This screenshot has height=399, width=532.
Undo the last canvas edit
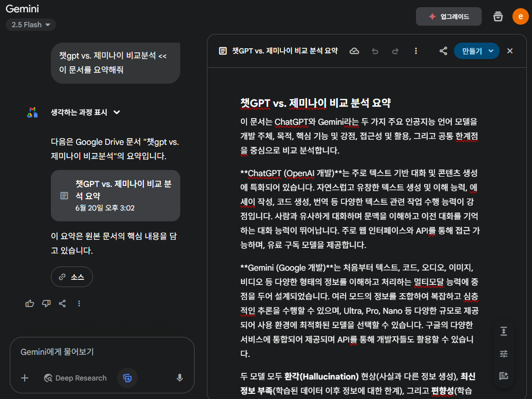[375, 51]
